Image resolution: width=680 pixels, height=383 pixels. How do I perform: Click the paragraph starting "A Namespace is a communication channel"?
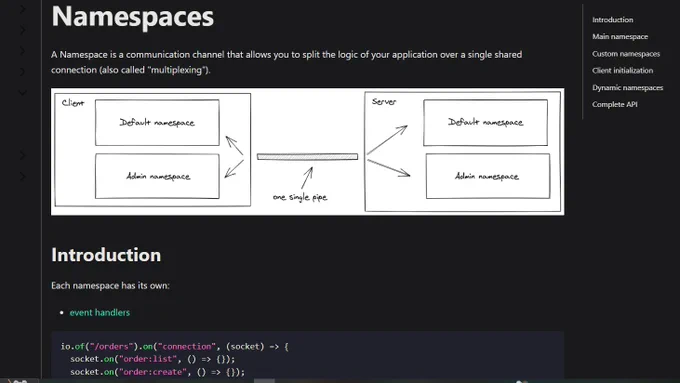286,62
